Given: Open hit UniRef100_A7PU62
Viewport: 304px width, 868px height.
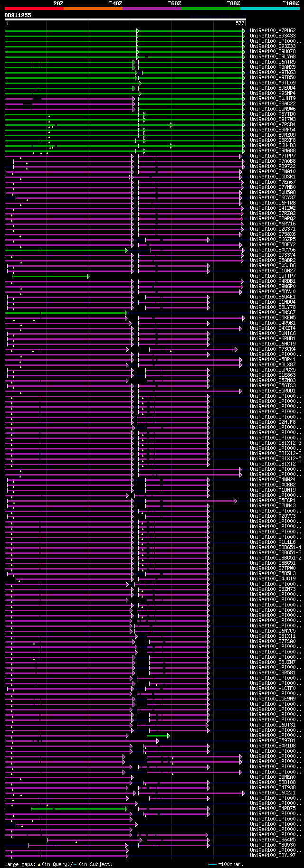Looking at the screenshot, I should pyautogui.click(x=273, y=31).
